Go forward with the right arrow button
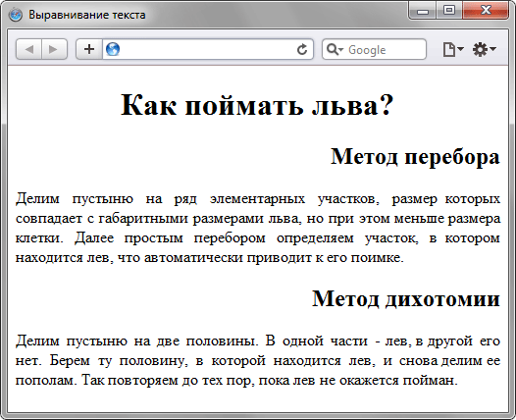The height and width of the screenshot is (420, 516). coord(54,49)
